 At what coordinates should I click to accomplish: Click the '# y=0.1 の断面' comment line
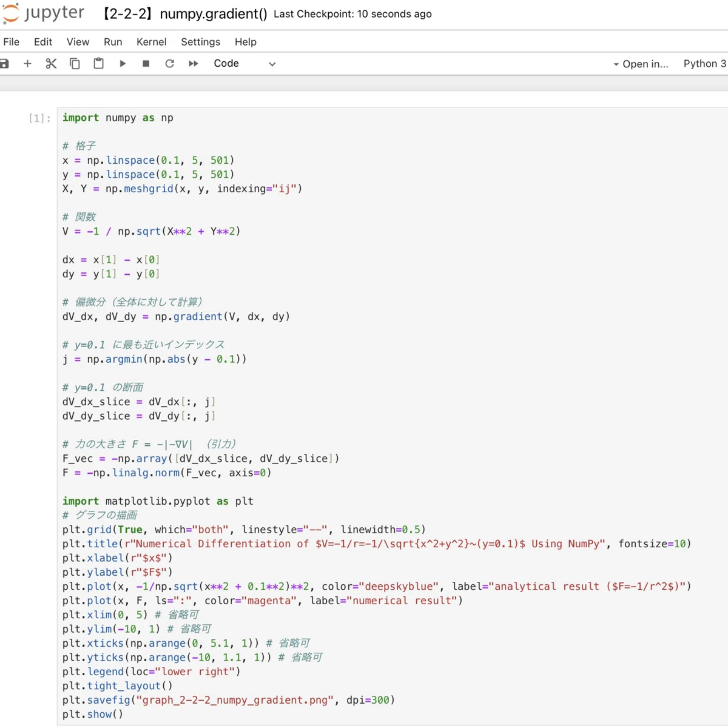click(x=103, y=387)
